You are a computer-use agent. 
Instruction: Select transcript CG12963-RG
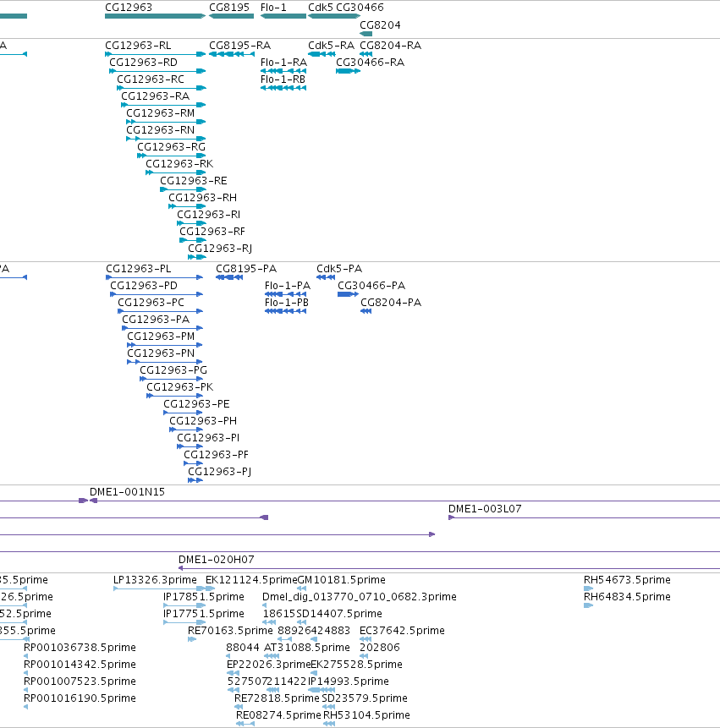(171, 147)
